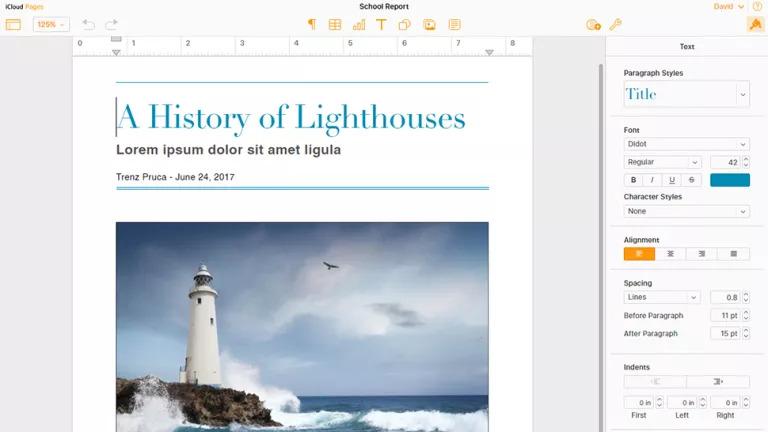This screenshot has width=768, height=432.
Task: Open the Regular font weight dropdown
Action: [x=662, y=162]
